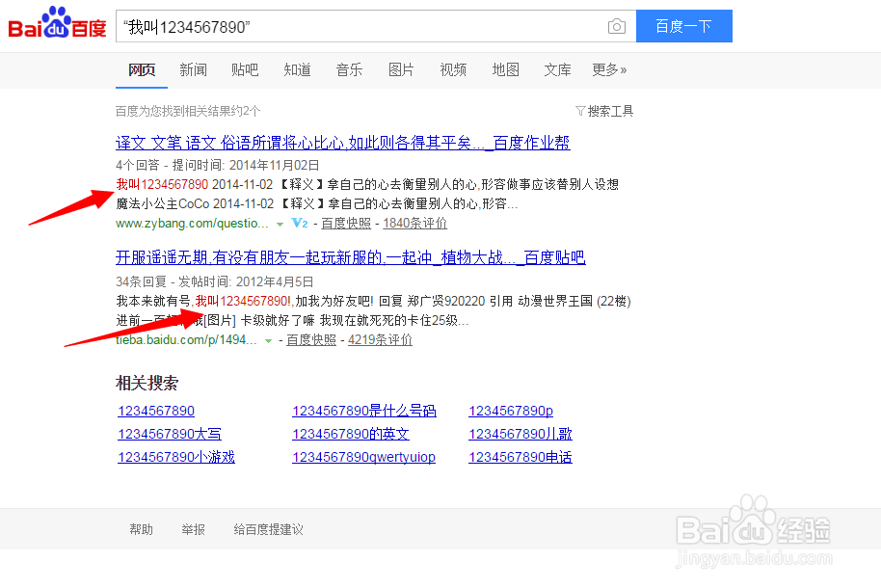Viewport: 881px width, 588px height.
Task: Open the 文库 tab
Action: (x=557, y=69)
